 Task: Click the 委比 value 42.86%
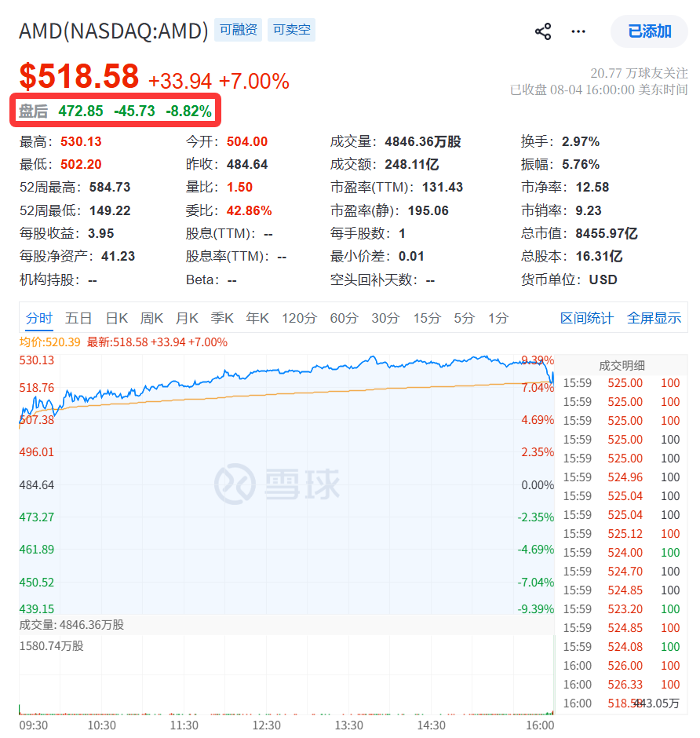tap(249, 210)
